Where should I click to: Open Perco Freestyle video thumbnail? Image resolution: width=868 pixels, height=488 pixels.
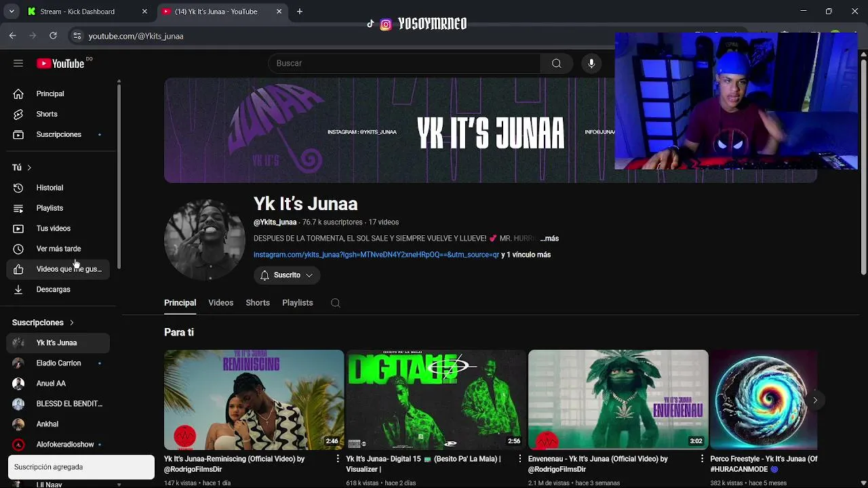pos(764,400)
